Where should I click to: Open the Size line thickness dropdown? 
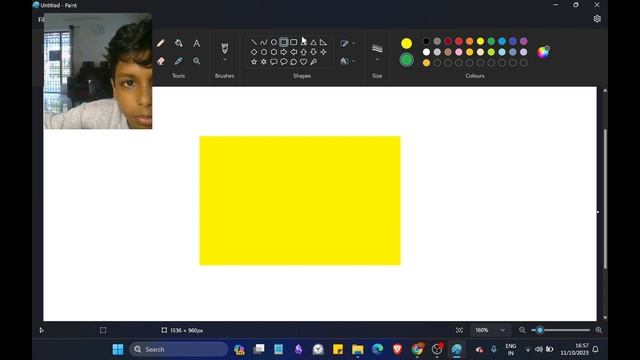(377, 52)
